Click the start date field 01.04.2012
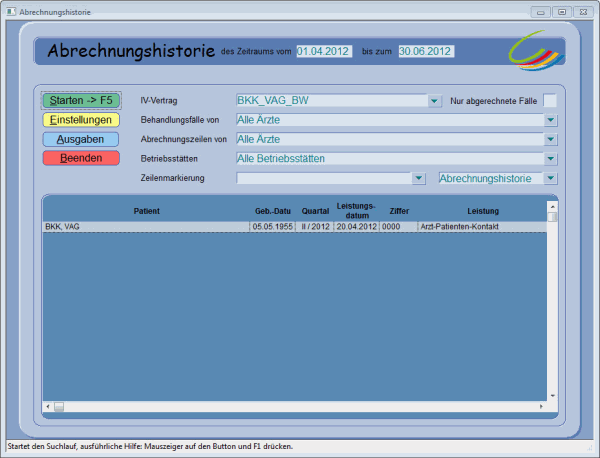Viewport: 600px width, 458px height. 324,51
